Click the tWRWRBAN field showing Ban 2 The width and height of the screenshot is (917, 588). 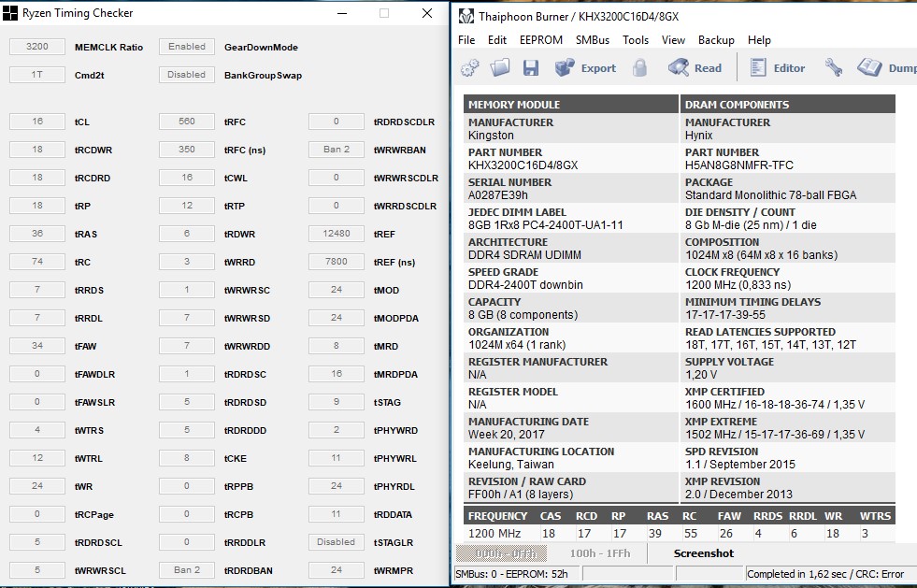click(x=337, y=150)
